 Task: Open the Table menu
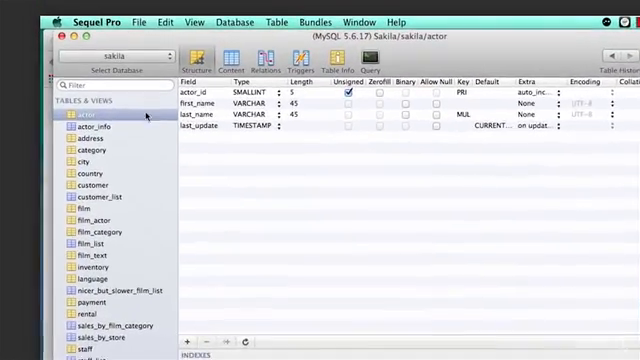(x=277, y=22)
